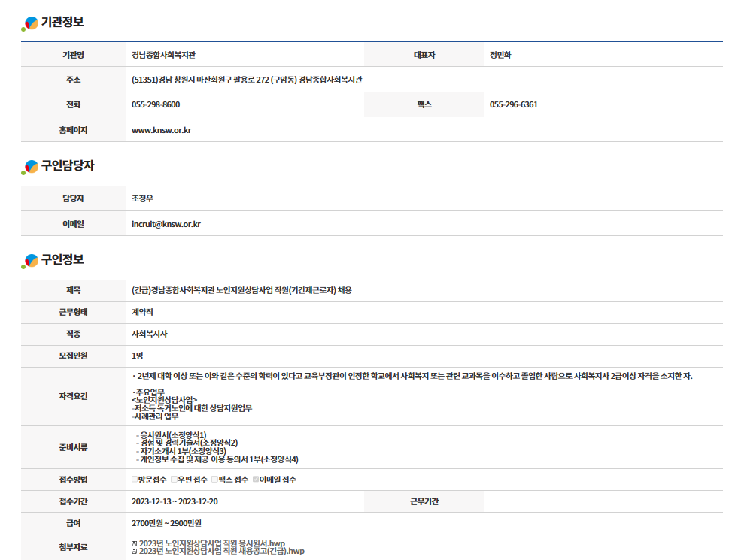Click the file icon beside 응시원서.hwp
The image size is (732, 560).
point(134,543)
